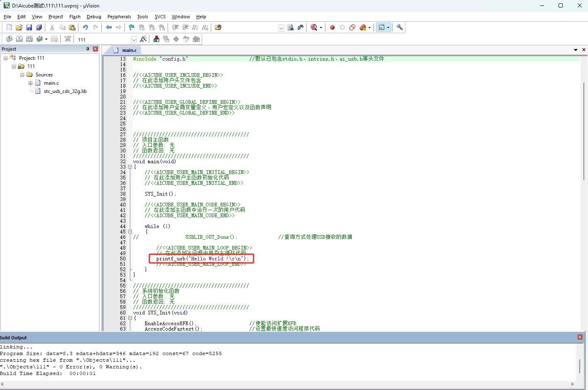Viewport: 588px width, 390px height.
Task: Click the Save All files icon
Action: (39, 27)
